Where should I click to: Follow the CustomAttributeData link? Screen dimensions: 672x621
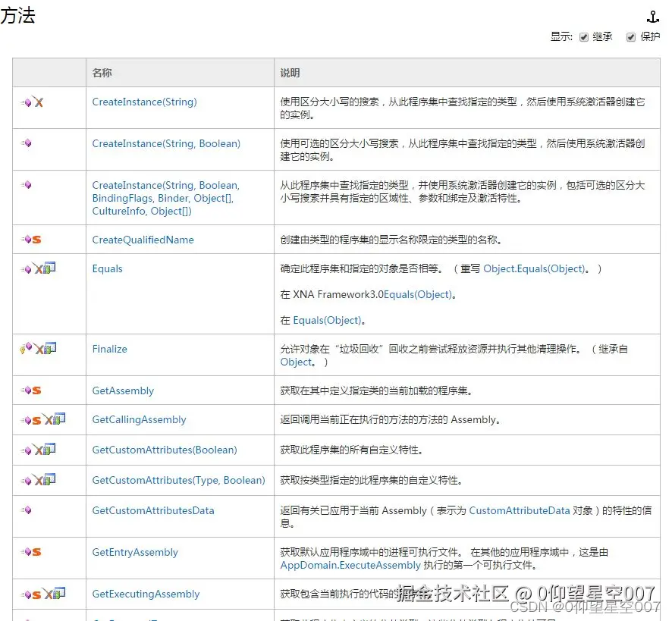(x=520, y=511)
